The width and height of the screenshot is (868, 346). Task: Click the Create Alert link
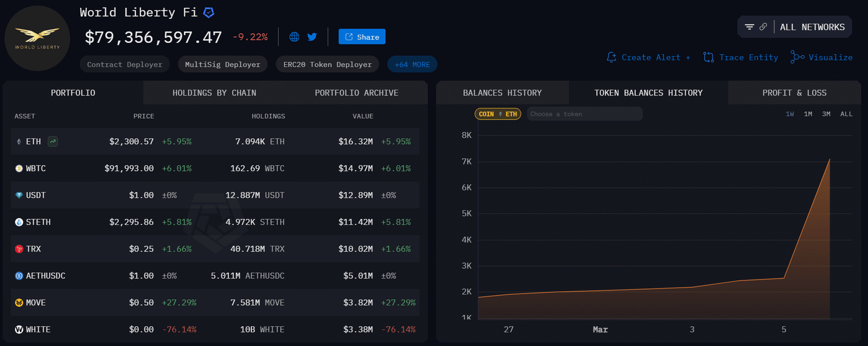pyautogui.click(x=649, y=57)
